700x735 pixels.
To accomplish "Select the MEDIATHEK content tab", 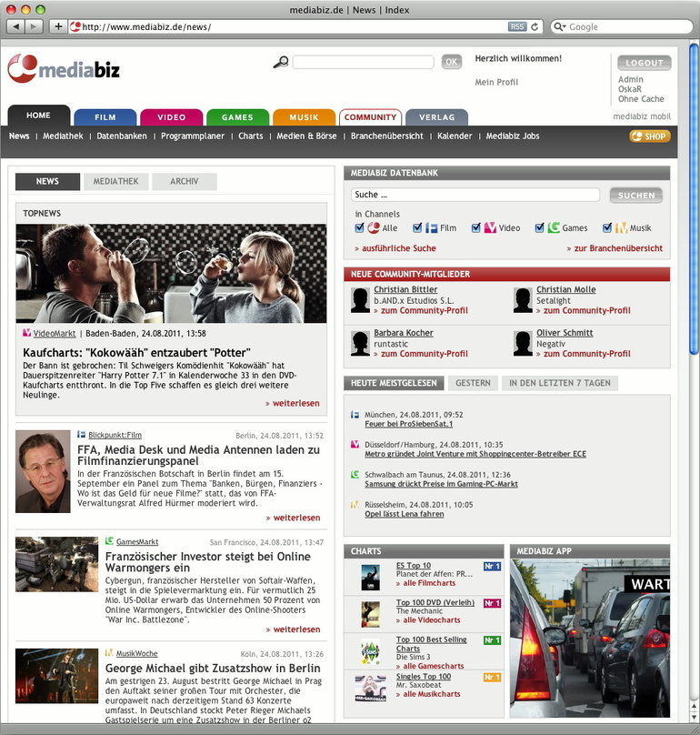I will pyautogui.click(x=115, y=181).
